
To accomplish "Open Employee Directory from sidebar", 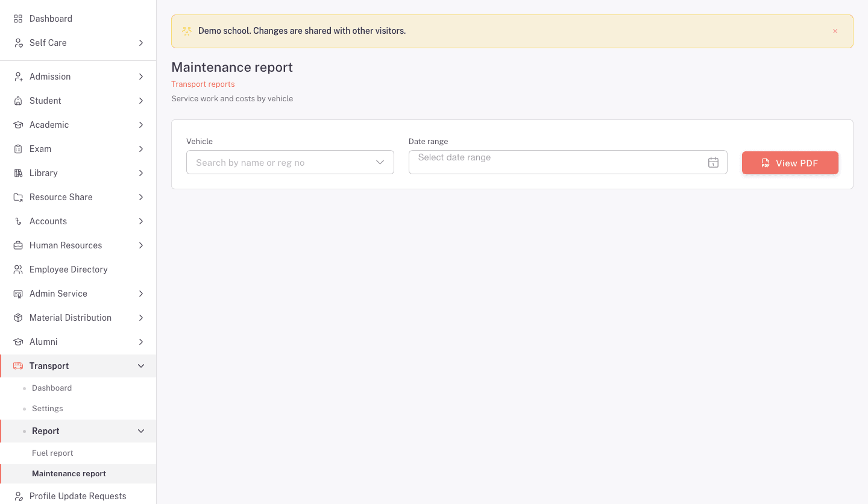I will (69, 269).
